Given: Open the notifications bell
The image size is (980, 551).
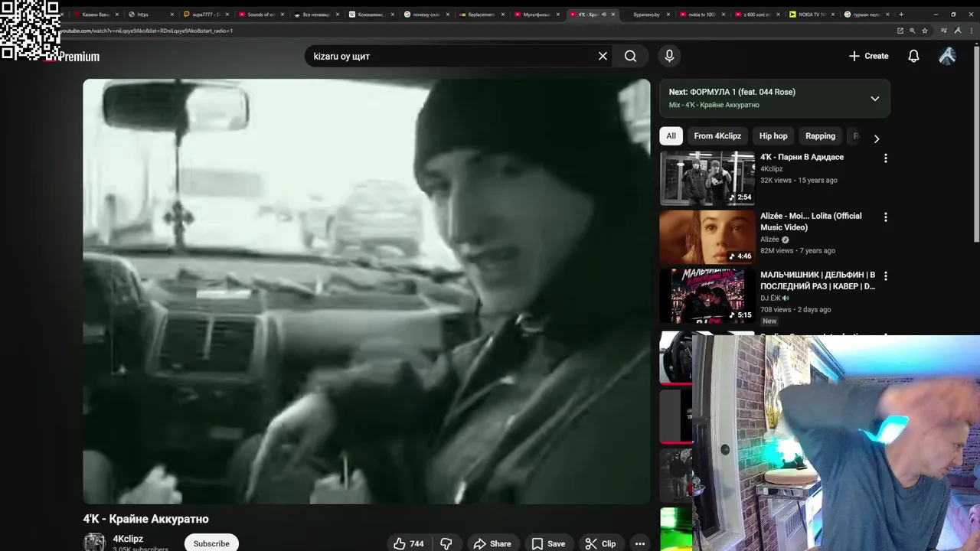Looking at the screenshot, I should click(x=913, y=56).
